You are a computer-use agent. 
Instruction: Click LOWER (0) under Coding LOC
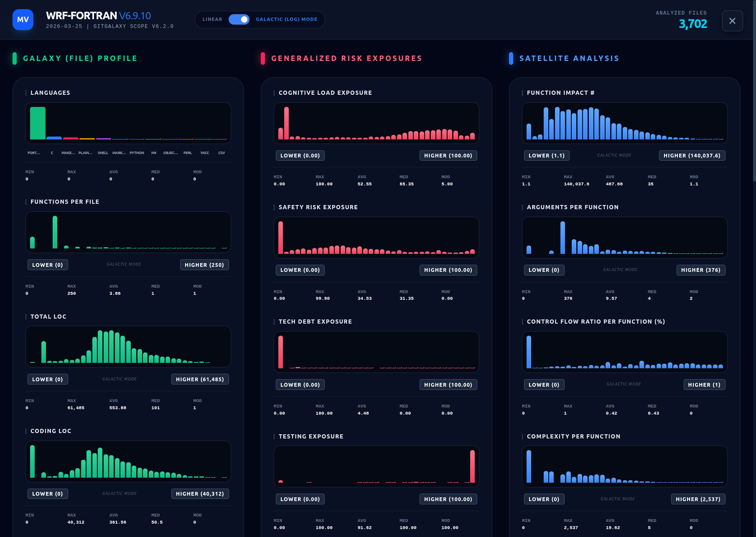click(x=48, y=494)
